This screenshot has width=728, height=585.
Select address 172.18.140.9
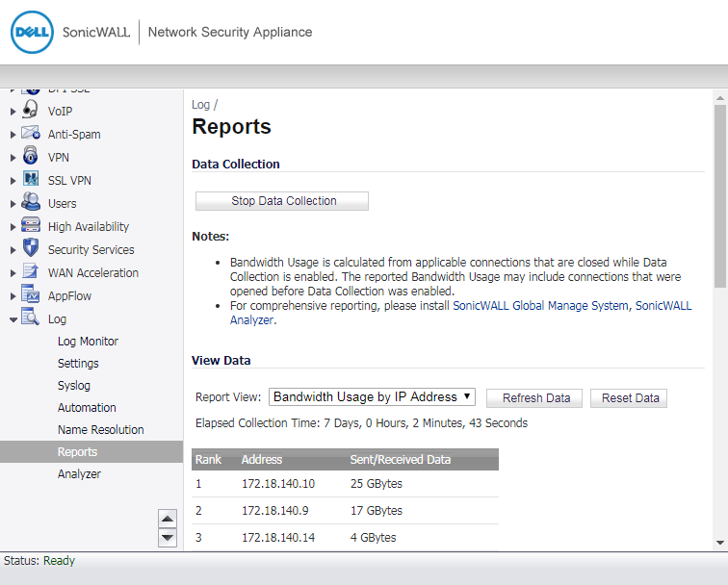tap(274, 511)
